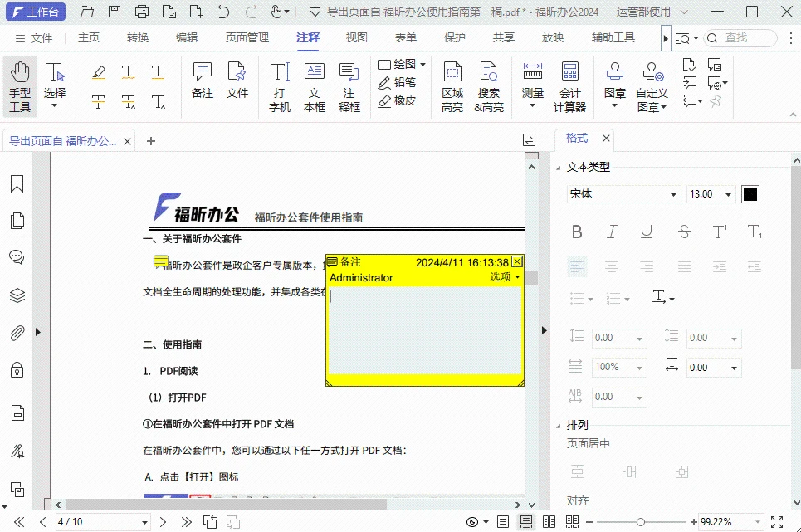
Task: Click the black text color swatch
Action: [750, 194]
